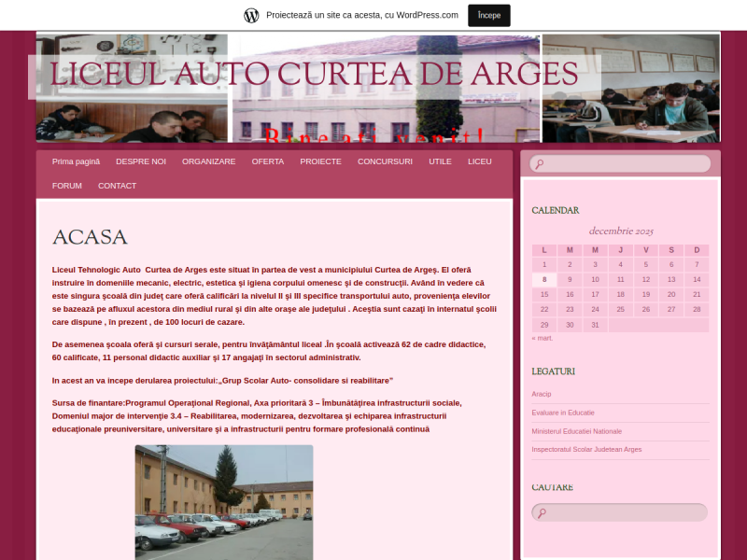The width and height of the screenshot is (747, 560).
Task: Click the magnifier icon in the top search bar
Action: [x=540, y=162]
